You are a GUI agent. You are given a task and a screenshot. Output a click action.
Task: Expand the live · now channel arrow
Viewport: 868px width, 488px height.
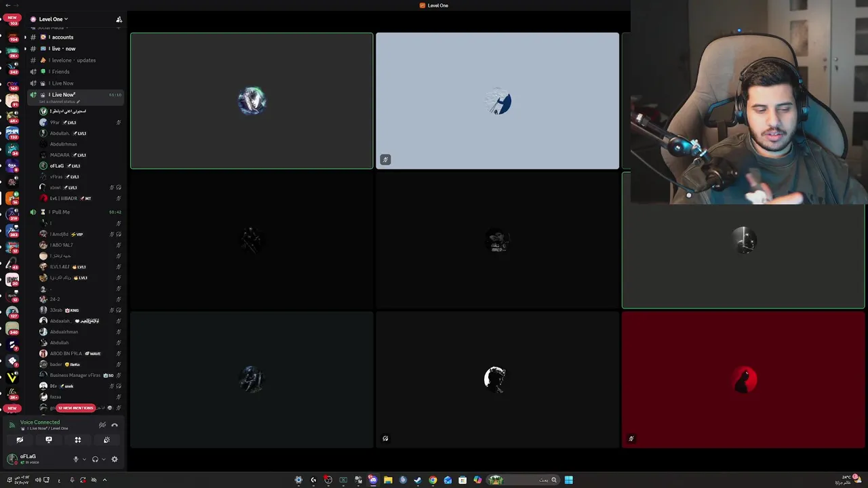(x=25, y=49)
